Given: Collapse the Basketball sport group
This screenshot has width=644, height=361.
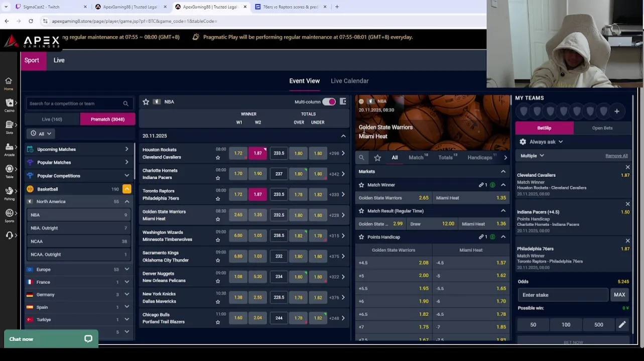Looking at the screenshot, I should click(x=126, y=190).
